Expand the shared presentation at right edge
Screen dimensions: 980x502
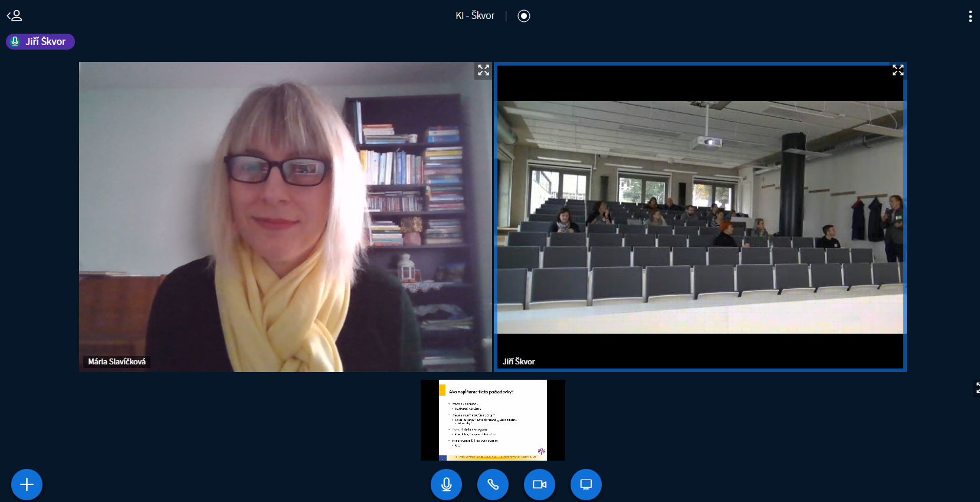[x=976, y=388]
